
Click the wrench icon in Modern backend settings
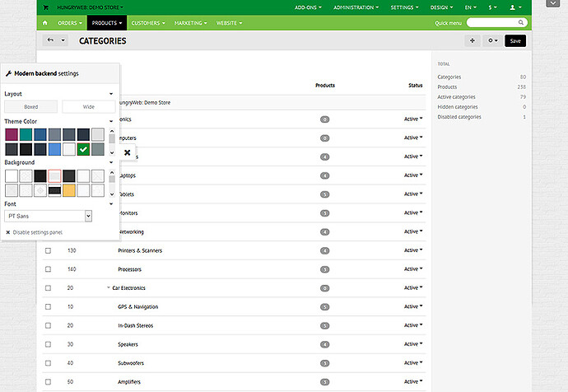8,73
